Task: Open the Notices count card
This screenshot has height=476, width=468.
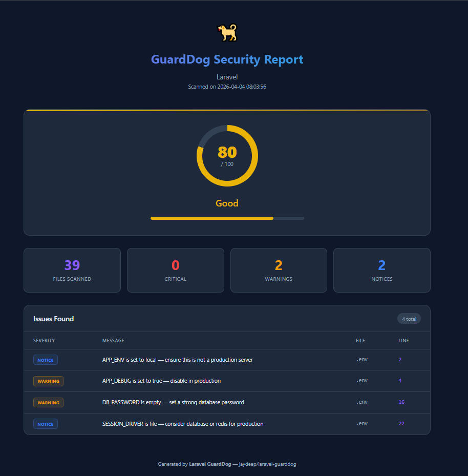Action: click(x=381, y=271)
